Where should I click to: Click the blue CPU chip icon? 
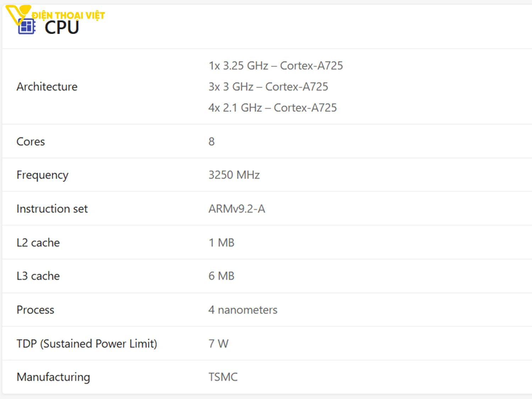pyautogui.click(x=27, y=27)
